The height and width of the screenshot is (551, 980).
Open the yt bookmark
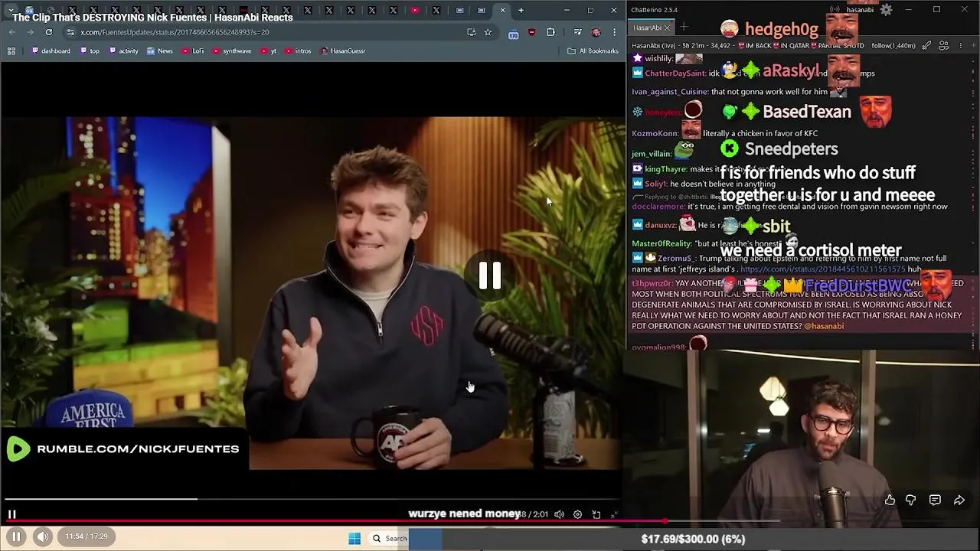click(269, 51)
